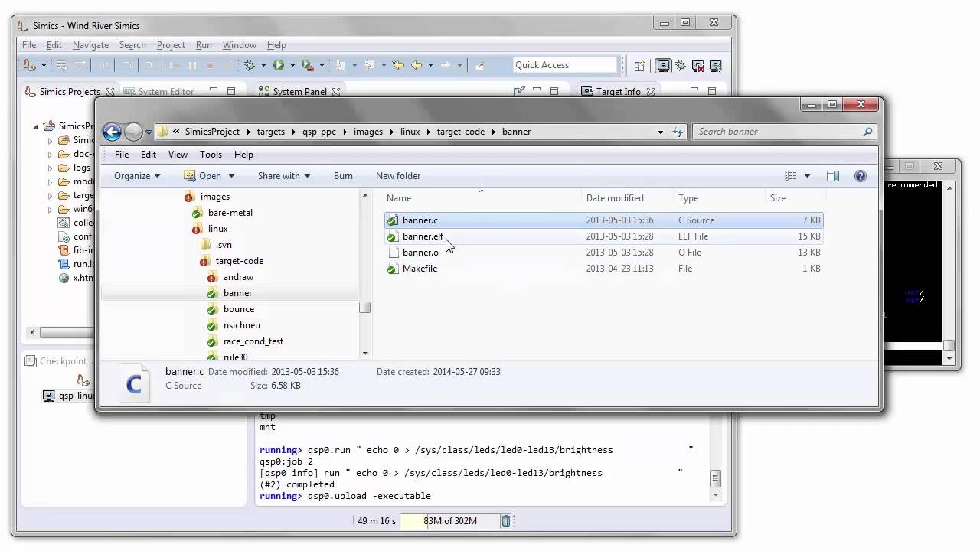Click the New folder button
The width and height of the screenshot is (980, 551).
398,176
